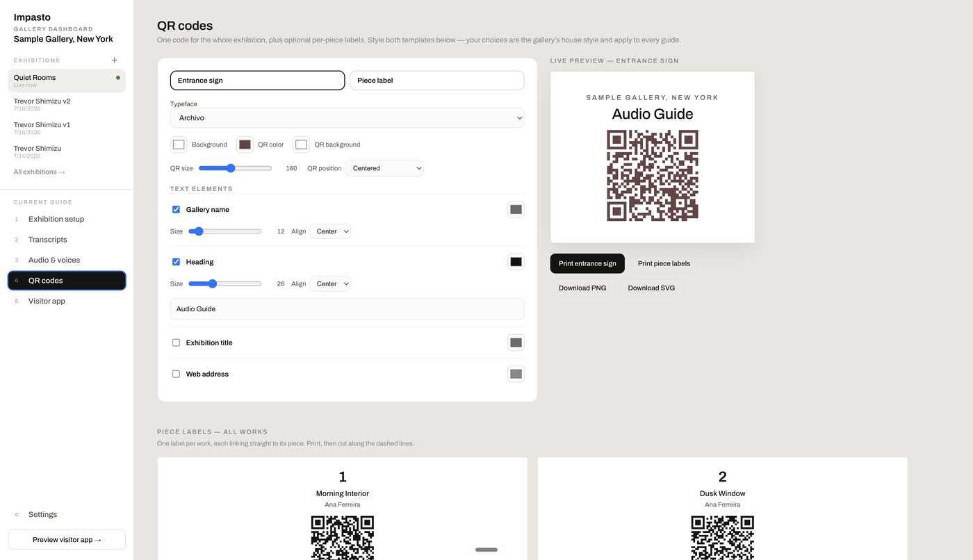The image size is (973, 560).
Task: Click the QR size slider
Action: coord(235,168)
